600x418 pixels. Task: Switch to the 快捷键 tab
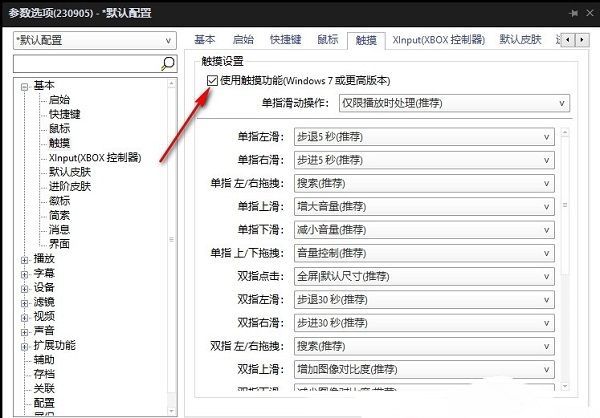(285, 39)
